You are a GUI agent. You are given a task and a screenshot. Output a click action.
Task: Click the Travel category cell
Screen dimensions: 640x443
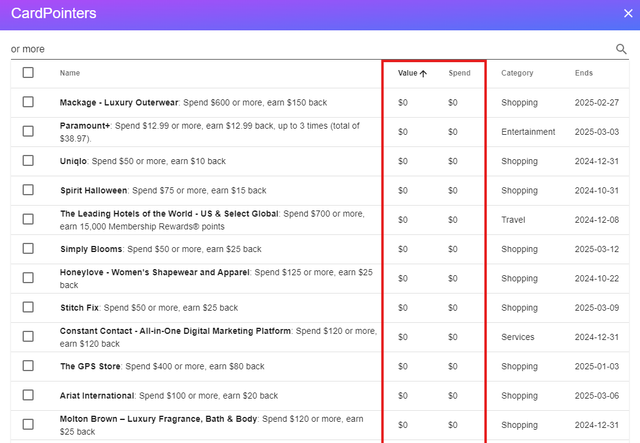(513, 220)
